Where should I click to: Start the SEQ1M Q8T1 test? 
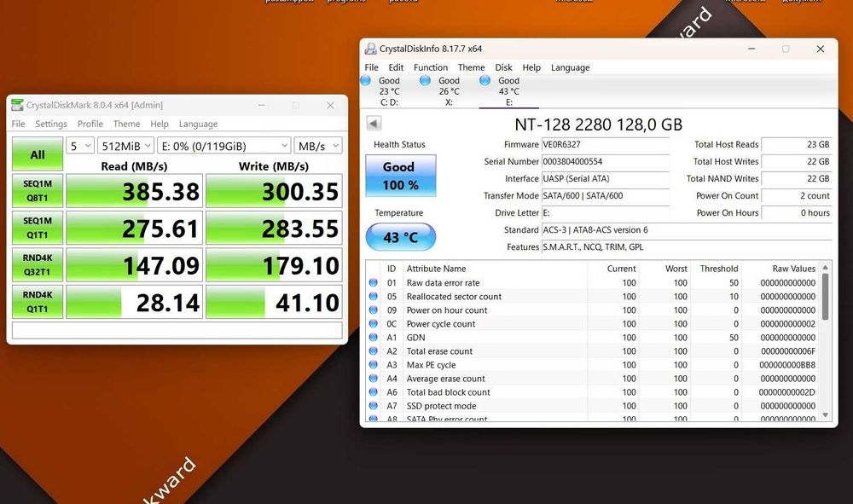(x=38, y=191)
